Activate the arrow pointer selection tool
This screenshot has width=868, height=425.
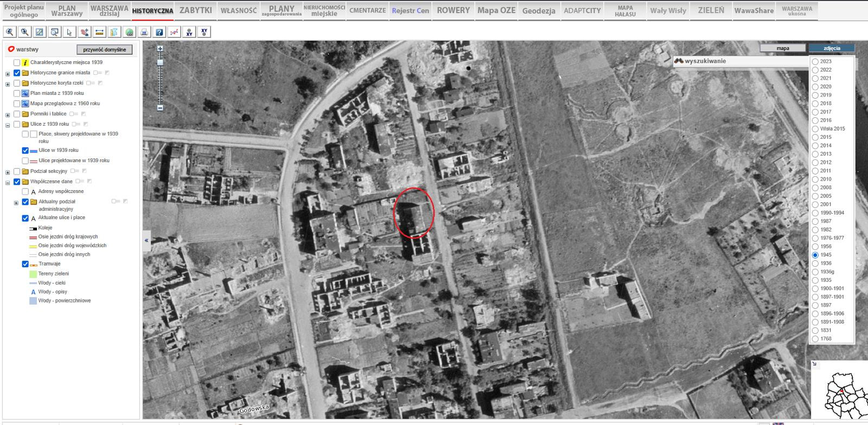[69, 33]
